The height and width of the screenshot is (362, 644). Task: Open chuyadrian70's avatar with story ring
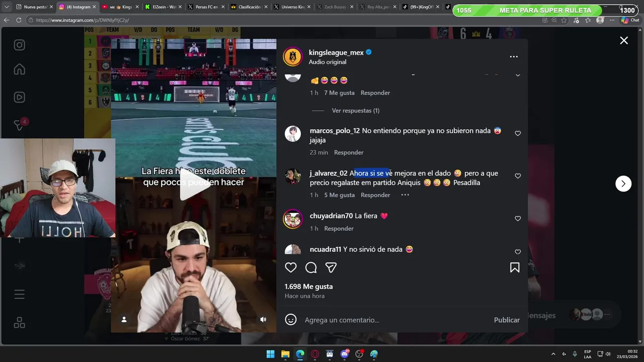293,219
